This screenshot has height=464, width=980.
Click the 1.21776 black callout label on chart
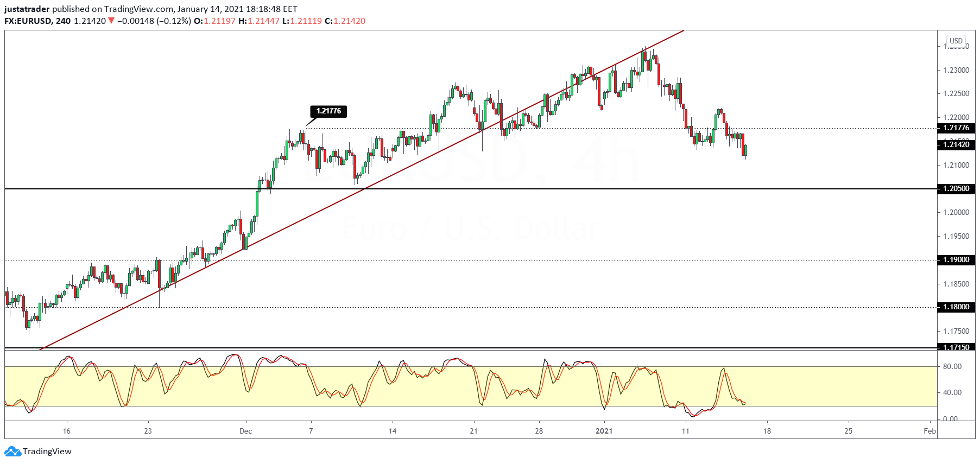pyautogui.click(x=328, y=111)
